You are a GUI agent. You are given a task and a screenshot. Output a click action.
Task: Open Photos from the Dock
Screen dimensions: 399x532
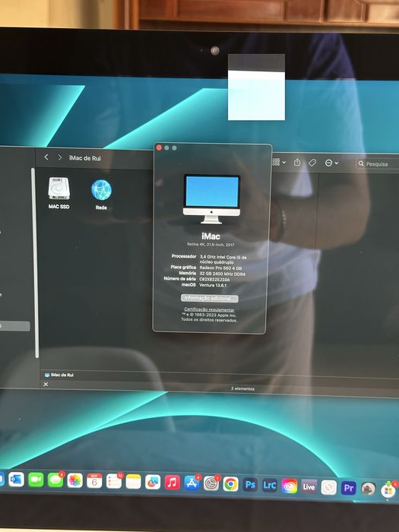75,481
